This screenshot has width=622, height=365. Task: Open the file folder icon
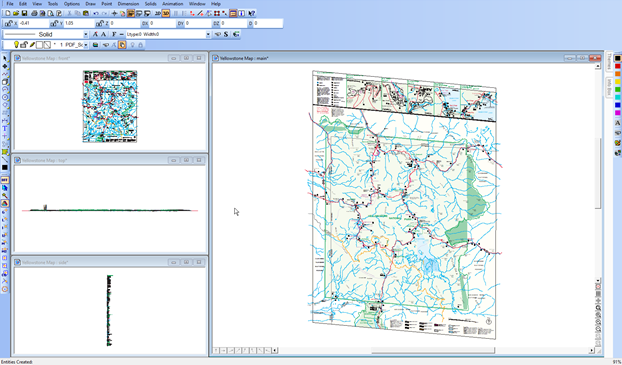(x=16, y=13)
